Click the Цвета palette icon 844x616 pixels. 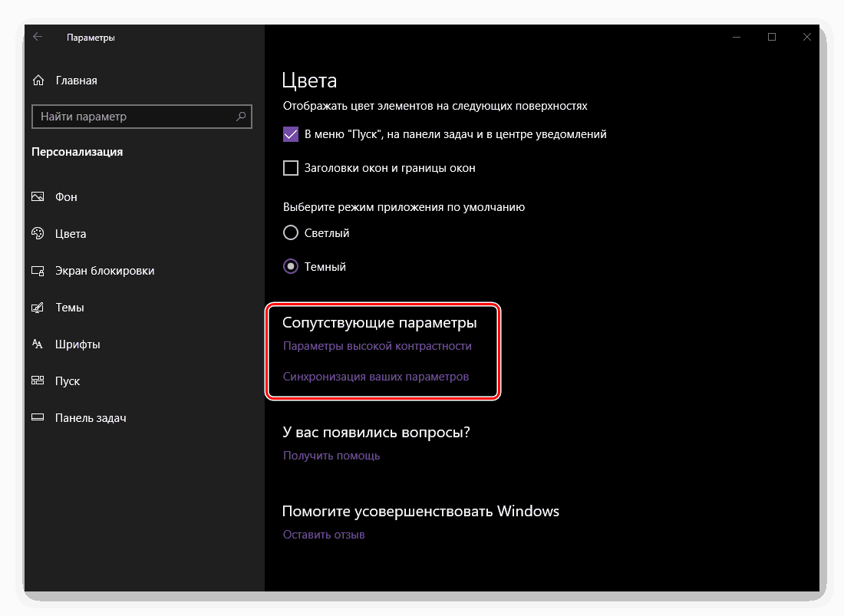point(38,233)
